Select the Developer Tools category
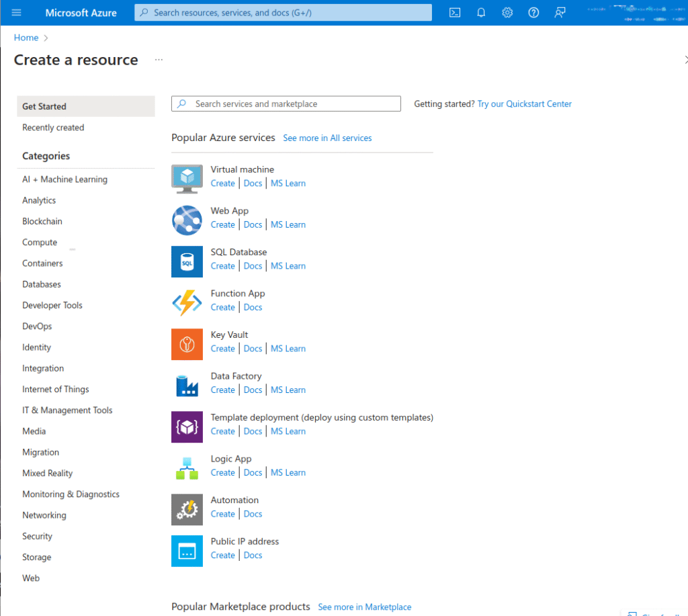This screenshot has height=616, width=688. (x=52, y=306)
